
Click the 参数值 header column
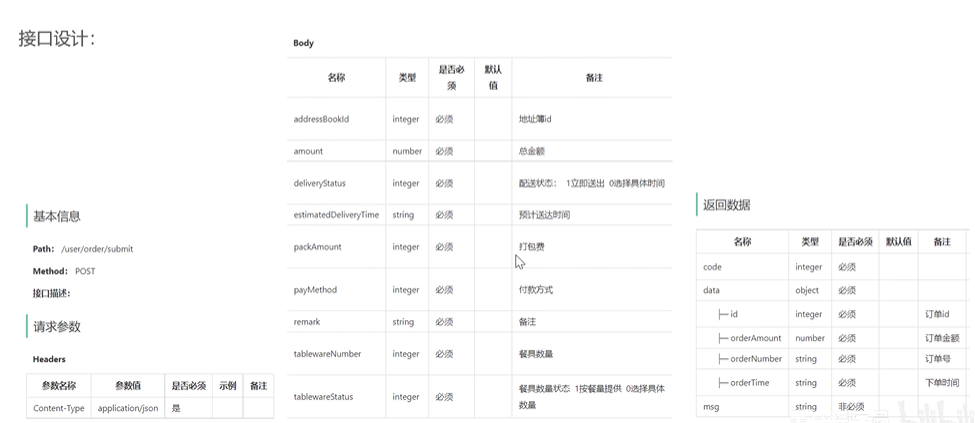click(x=128, y=386)
